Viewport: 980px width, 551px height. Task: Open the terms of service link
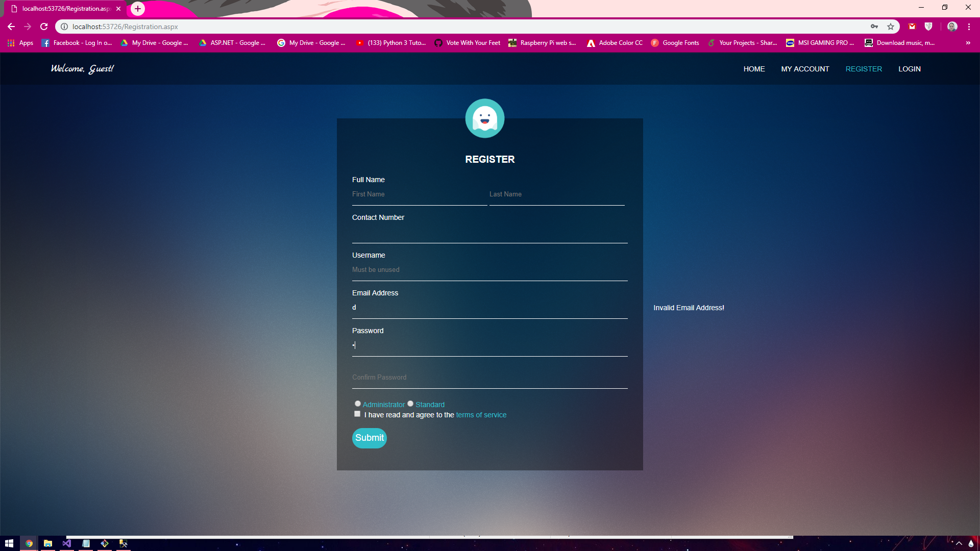481,415
